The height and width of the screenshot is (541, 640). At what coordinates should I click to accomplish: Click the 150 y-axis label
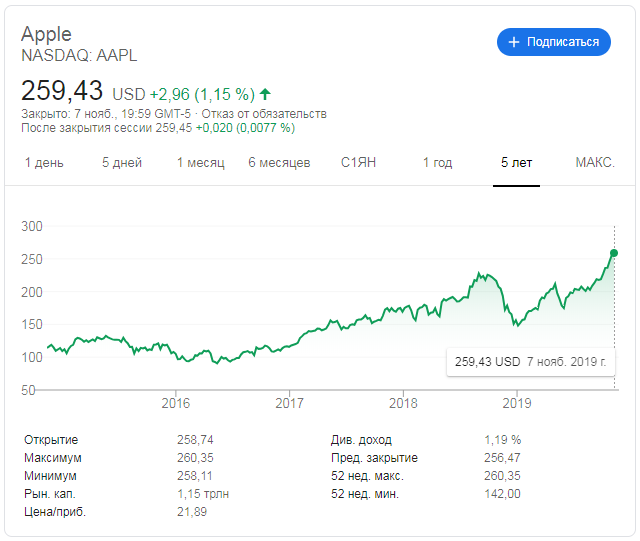click(32, 325)
